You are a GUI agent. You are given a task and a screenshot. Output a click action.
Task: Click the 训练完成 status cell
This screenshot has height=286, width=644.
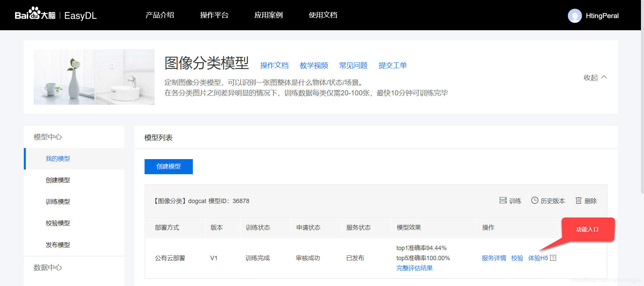point(258,258)
